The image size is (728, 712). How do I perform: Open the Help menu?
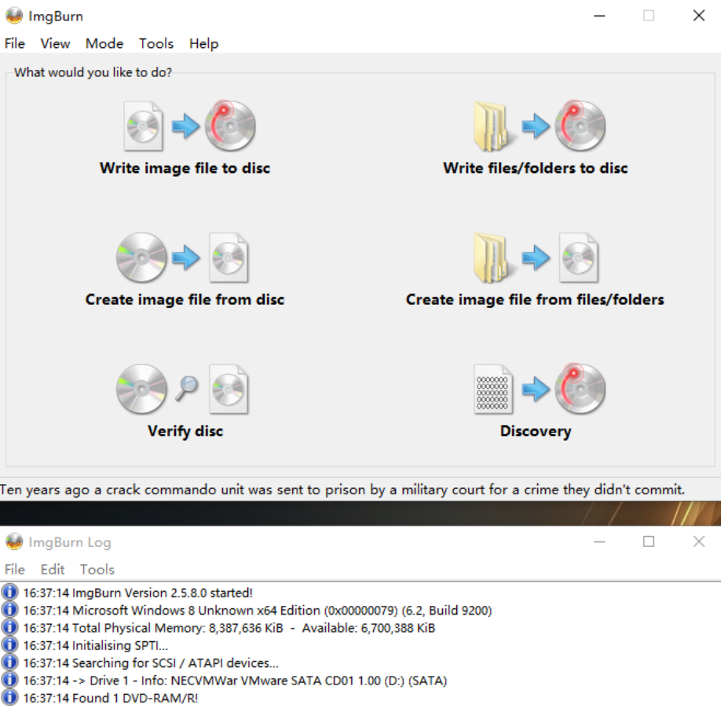[204, 44]
